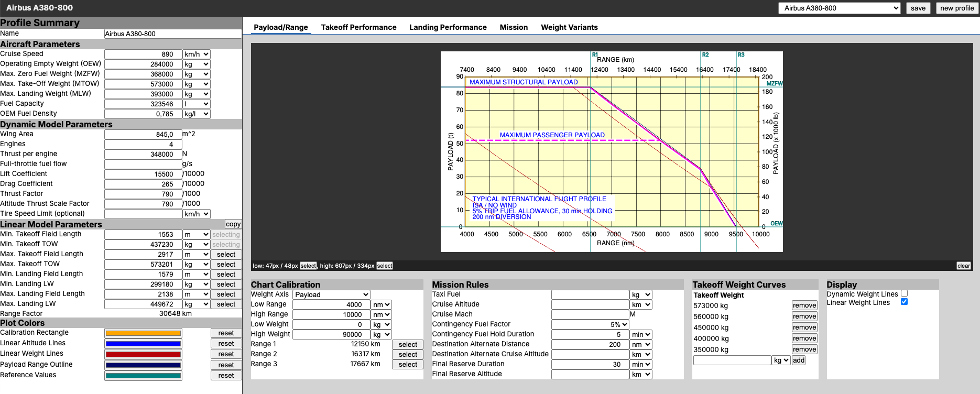980x394 pixels.
Task: Copy the linear model parameters
Action: click(x=233, y=224)
